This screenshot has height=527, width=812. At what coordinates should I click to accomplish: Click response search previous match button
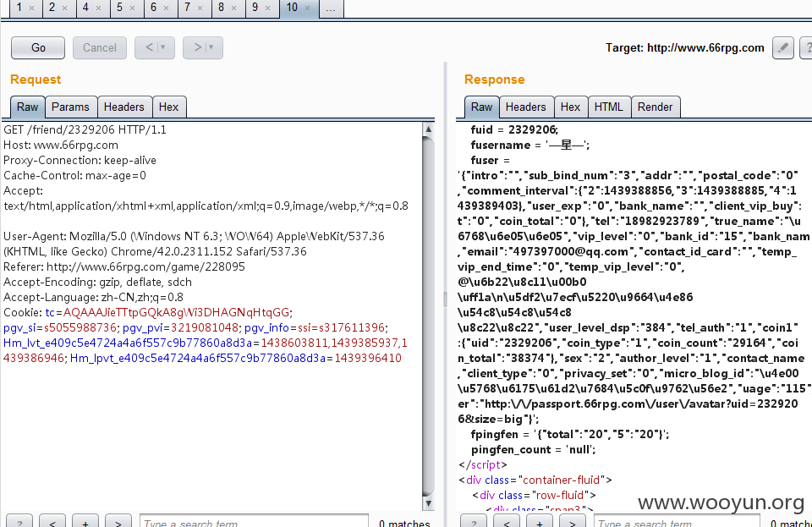pos(507,522)
